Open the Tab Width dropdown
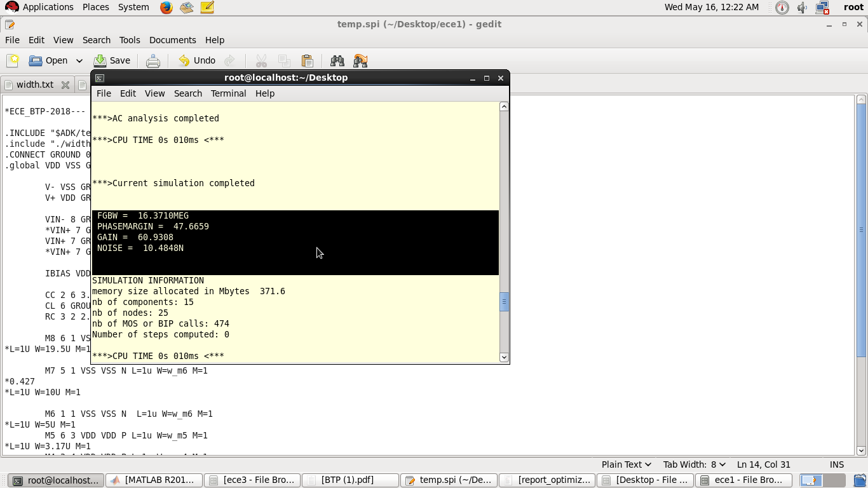868x488 pixels. [695, 464]
